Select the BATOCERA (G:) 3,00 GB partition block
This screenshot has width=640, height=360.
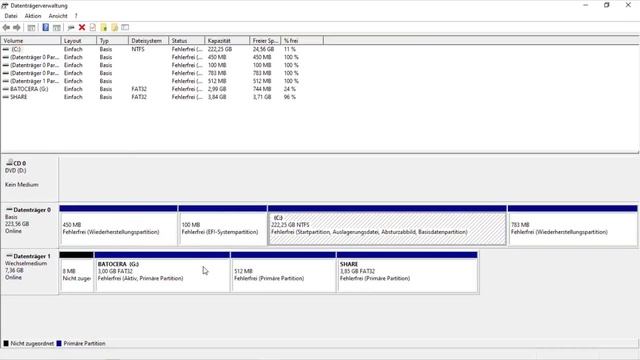pos(162,272)
